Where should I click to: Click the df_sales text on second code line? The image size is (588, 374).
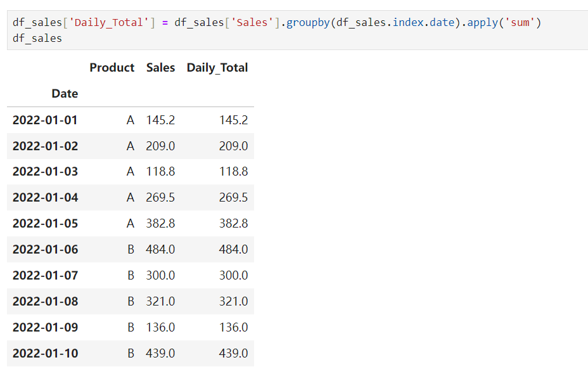click(37, 38)
